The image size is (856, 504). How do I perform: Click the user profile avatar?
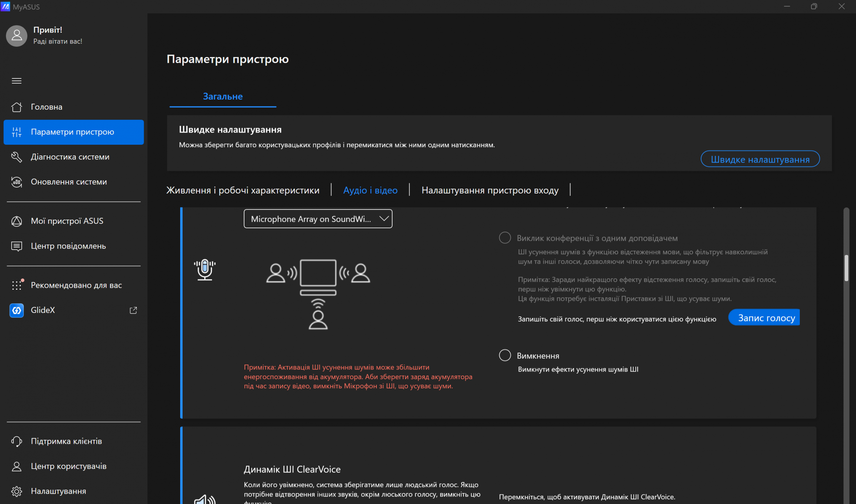click(x=16, y=36)
